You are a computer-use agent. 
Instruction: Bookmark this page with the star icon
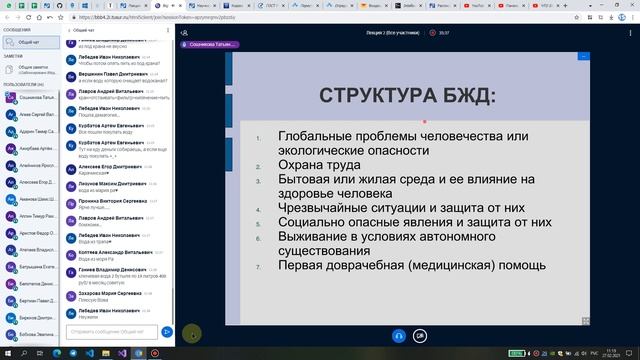pyautogui.click(x=577, y=18)
